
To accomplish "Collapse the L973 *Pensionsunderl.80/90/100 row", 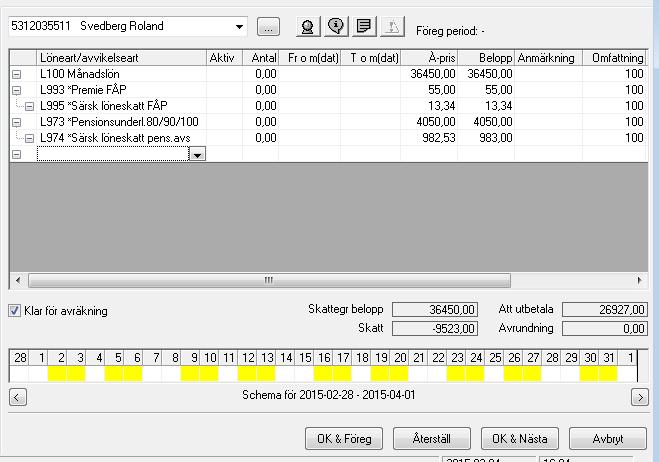I will coord(16,122).
